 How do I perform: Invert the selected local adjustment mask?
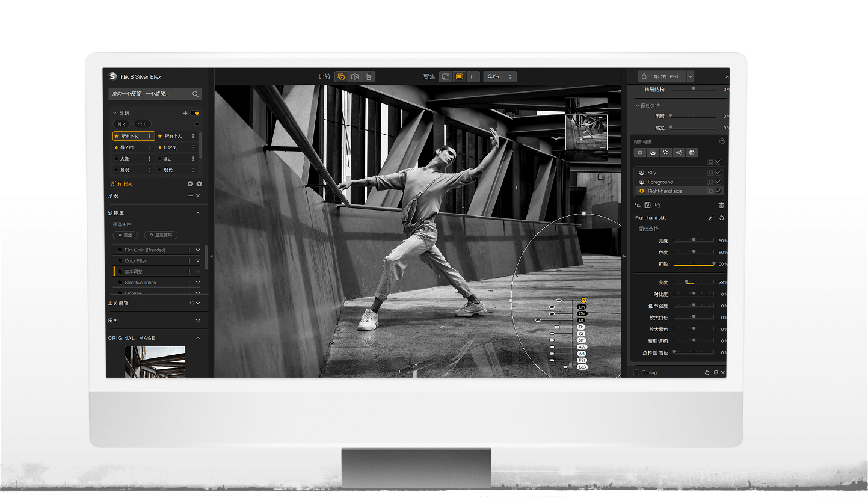click(x=648, y=205)
